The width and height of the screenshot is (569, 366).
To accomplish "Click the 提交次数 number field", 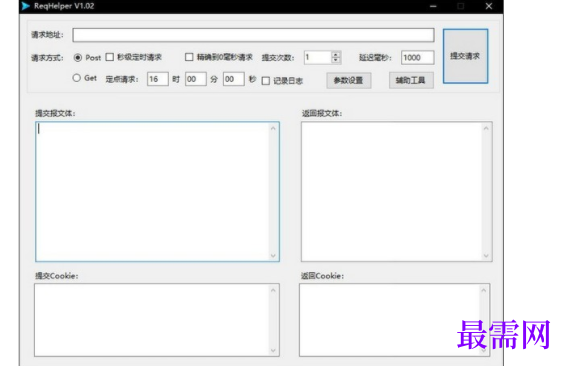I will [318, 57].
